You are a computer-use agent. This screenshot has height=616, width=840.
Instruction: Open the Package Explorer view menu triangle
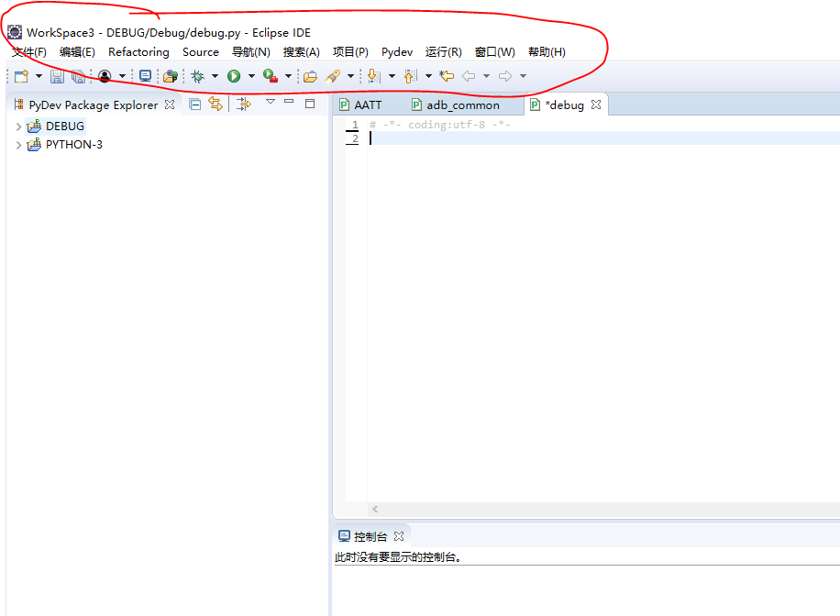(x=271, y=101)
